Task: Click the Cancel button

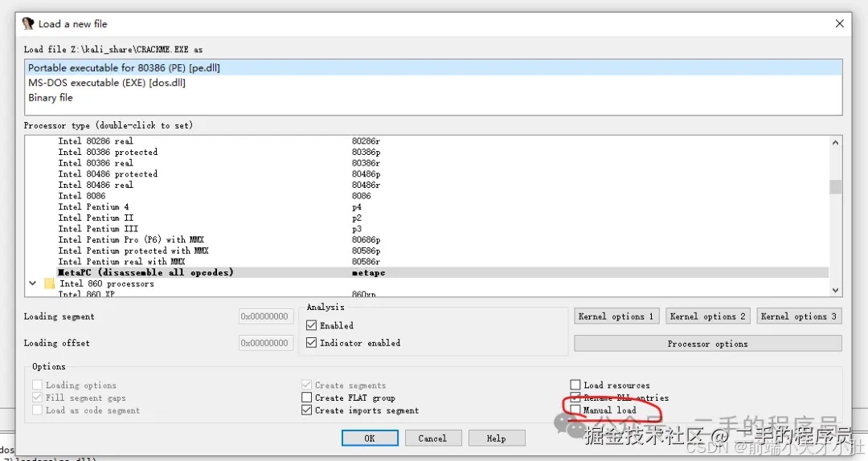Action: [x=432, y=439]
